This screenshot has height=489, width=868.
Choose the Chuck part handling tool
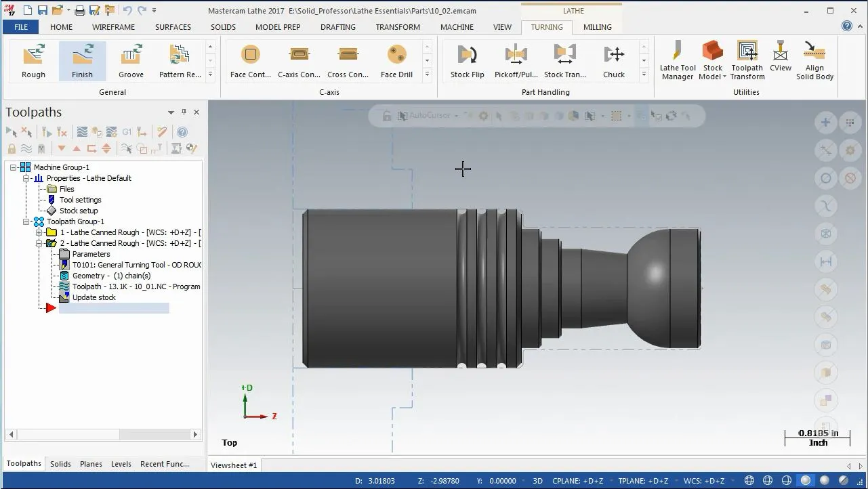point(614,60)
